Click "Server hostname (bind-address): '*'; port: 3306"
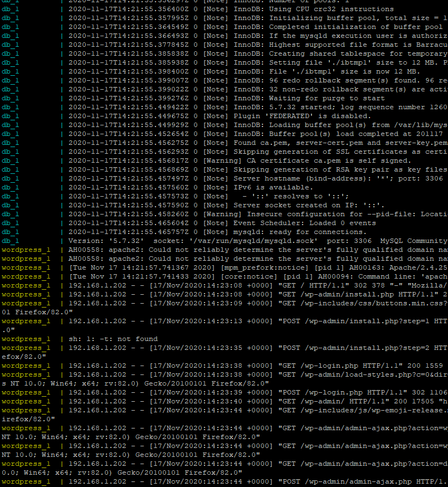 coord(338,179)
